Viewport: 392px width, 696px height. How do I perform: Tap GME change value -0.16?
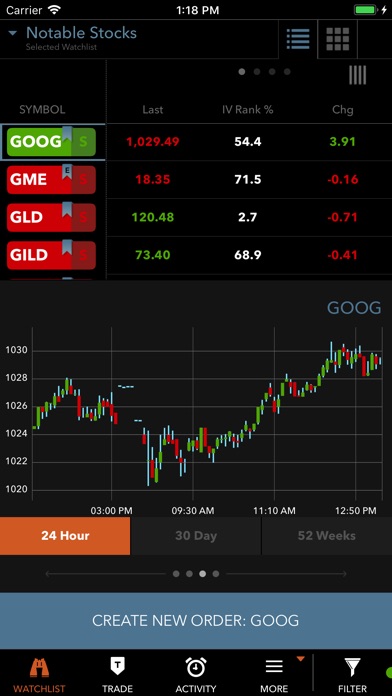[343, 180]
